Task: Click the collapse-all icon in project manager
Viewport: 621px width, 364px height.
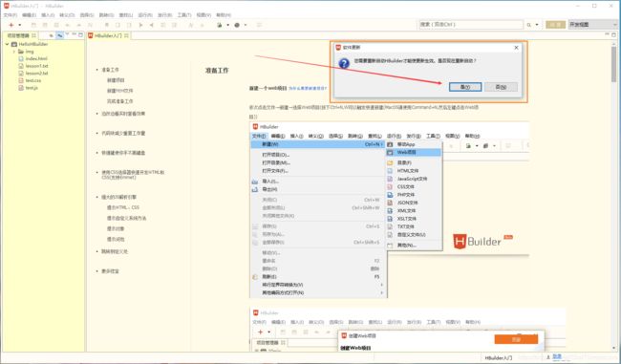Action: point(51,35)
